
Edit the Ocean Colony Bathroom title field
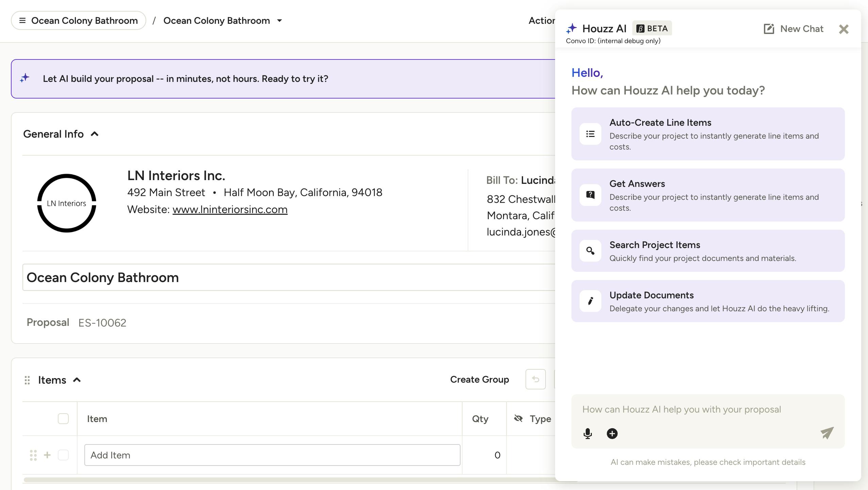tap(288, 277)
